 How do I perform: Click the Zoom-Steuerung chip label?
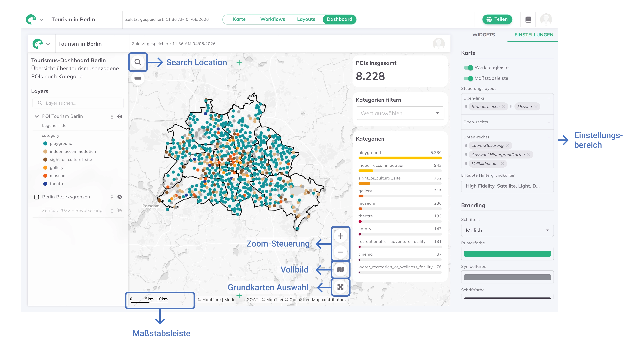[x=487, y=145]
